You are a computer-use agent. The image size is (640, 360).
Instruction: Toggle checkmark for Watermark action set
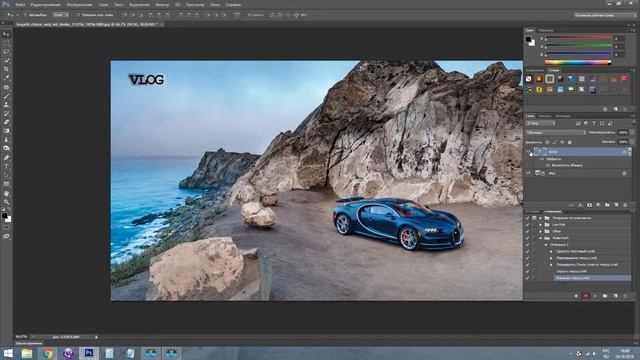[527, 238]
